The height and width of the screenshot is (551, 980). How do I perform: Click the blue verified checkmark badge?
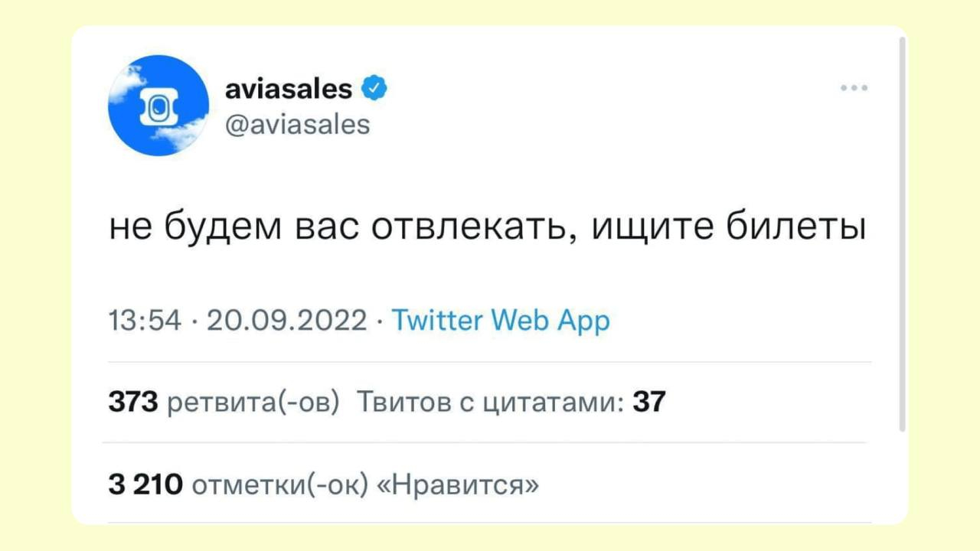[374, 89]
